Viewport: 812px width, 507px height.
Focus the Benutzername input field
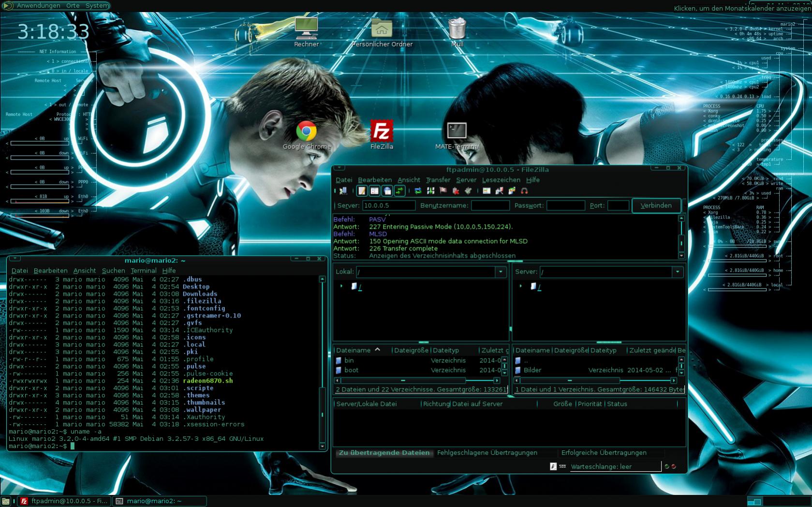coord(490,205)
